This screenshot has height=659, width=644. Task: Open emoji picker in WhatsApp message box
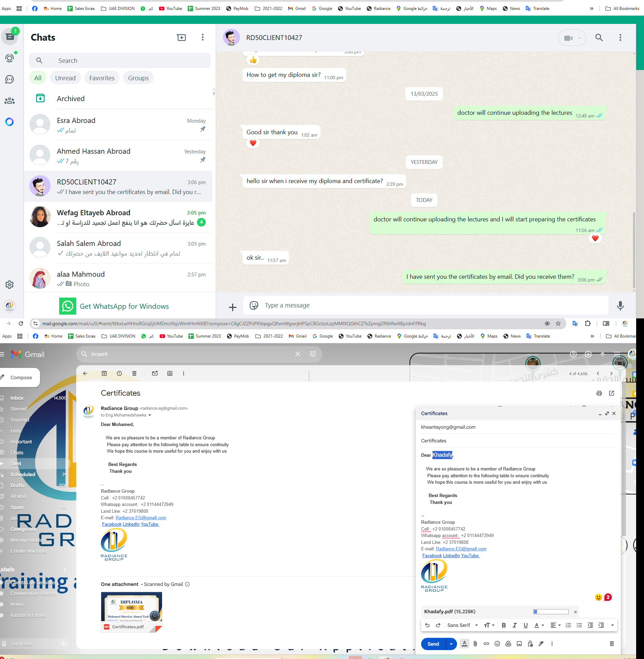click(254, 305)
